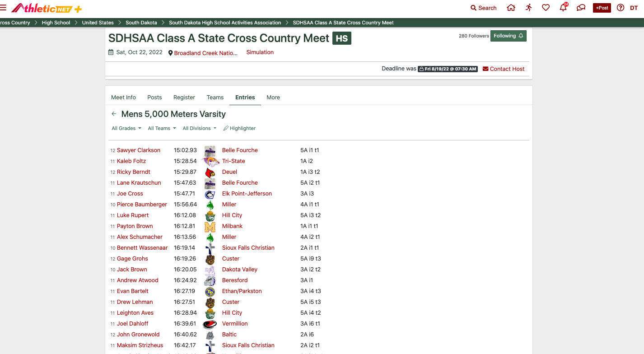Click the Vermillion team logo
The width and height of the screenshot is (644, 354).
[x=210, y=324]
